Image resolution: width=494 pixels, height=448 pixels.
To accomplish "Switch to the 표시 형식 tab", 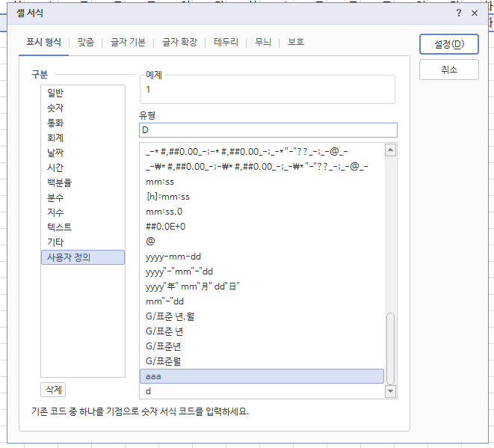I will [x=44, y=42].
